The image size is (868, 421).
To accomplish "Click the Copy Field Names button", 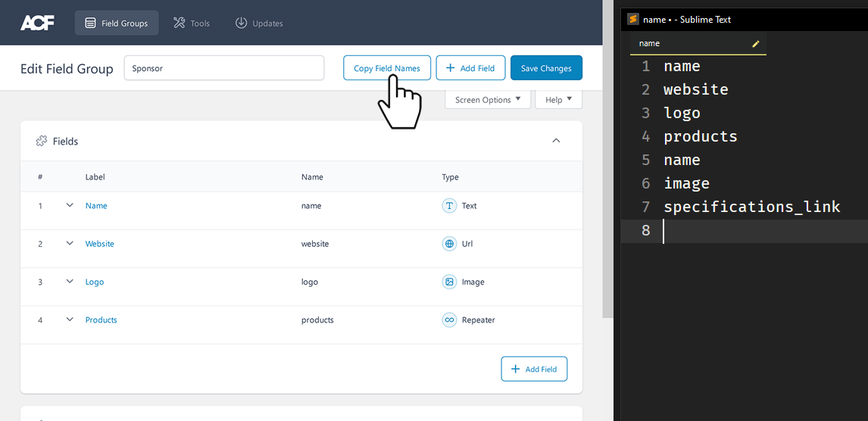I will point(387,68).
